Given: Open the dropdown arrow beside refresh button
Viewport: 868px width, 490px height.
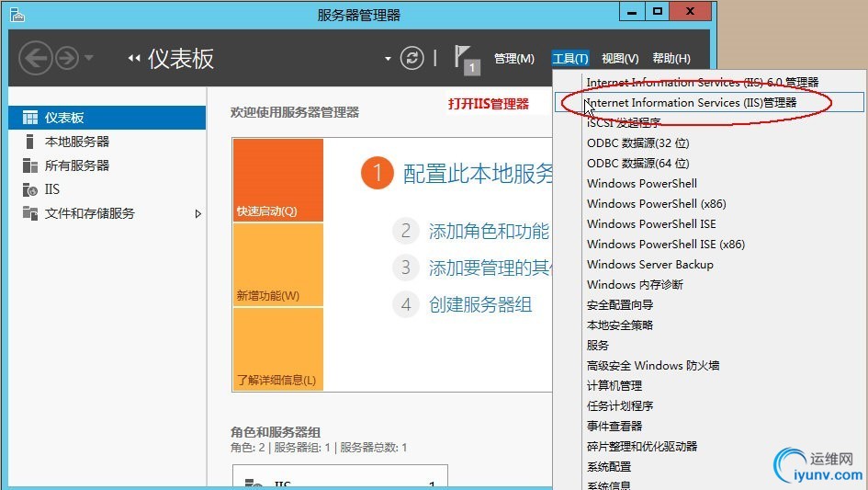Looking at the screenshot, I should click(x=388, y=58).
